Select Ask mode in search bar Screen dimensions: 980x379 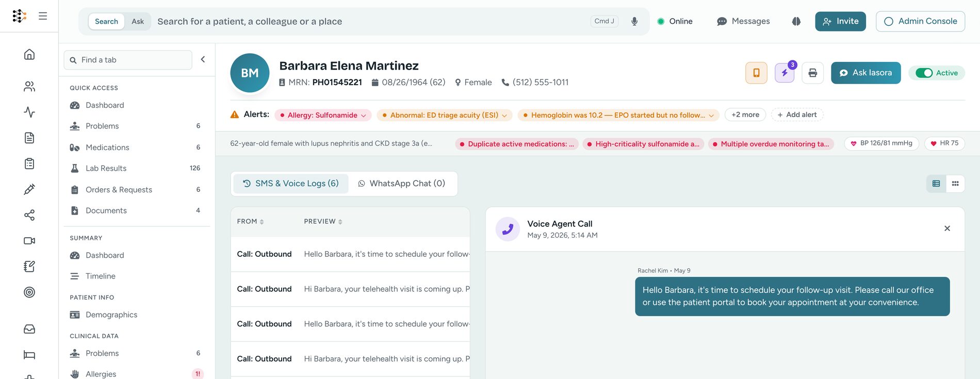pos(138,21)
